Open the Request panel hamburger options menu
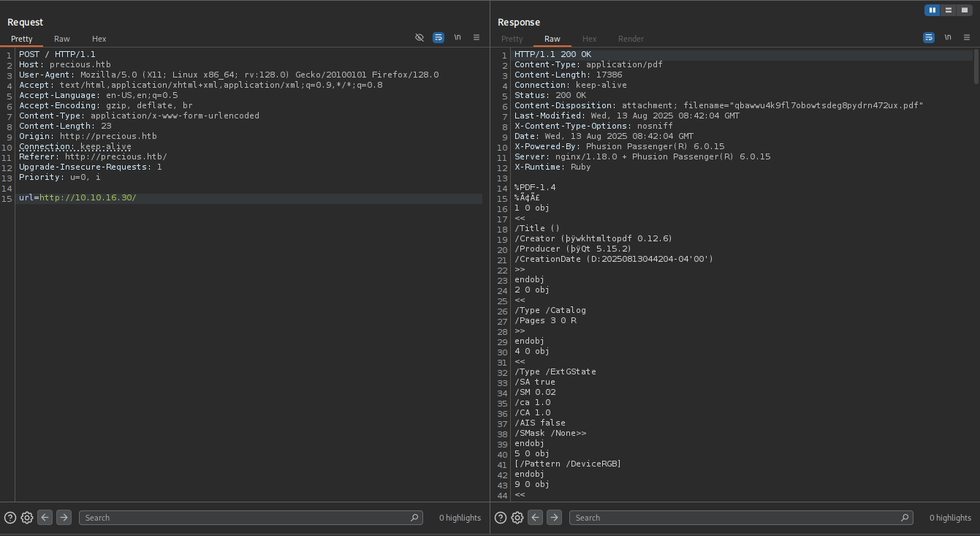 [476, 37]
